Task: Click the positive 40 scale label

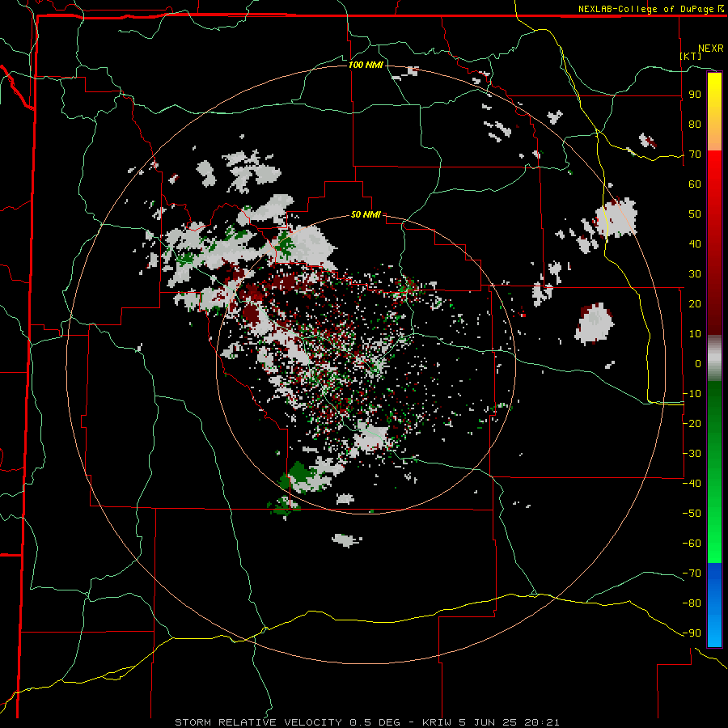Action: point(695,243)
